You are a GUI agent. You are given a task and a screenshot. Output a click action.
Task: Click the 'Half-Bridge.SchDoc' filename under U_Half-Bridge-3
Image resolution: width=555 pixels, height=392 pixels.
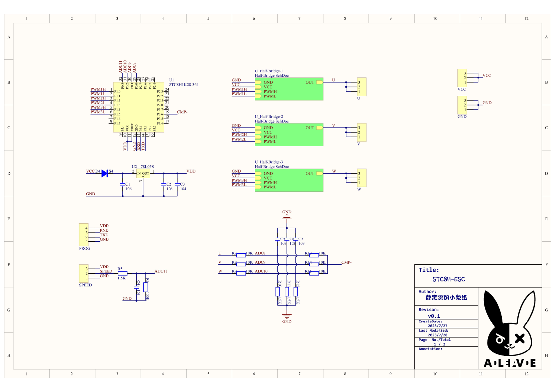click(271, 167)
